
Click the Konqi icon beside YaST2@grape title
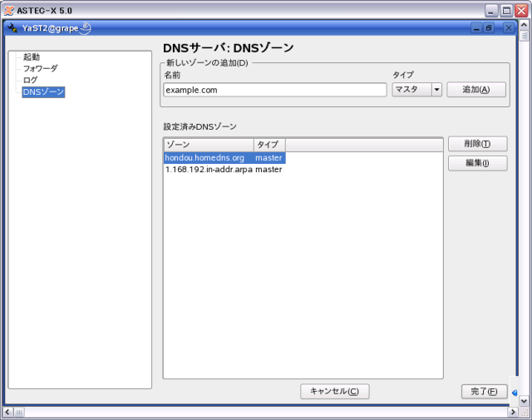coord(86,28)
